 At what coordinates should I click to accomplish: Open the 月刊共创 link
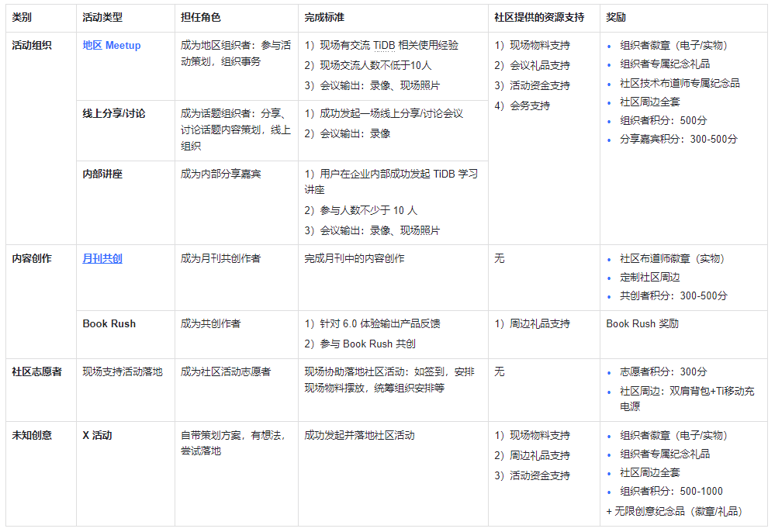pos(102,258)
